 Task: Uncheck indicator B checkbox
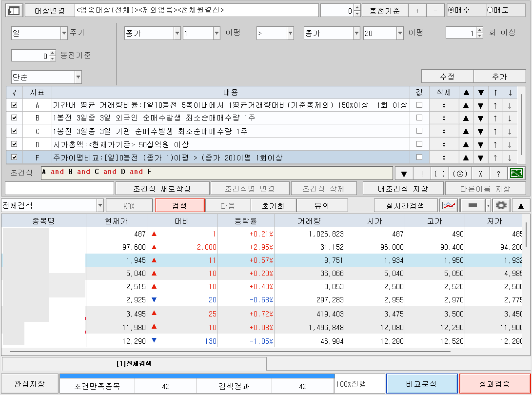(14, 117)
